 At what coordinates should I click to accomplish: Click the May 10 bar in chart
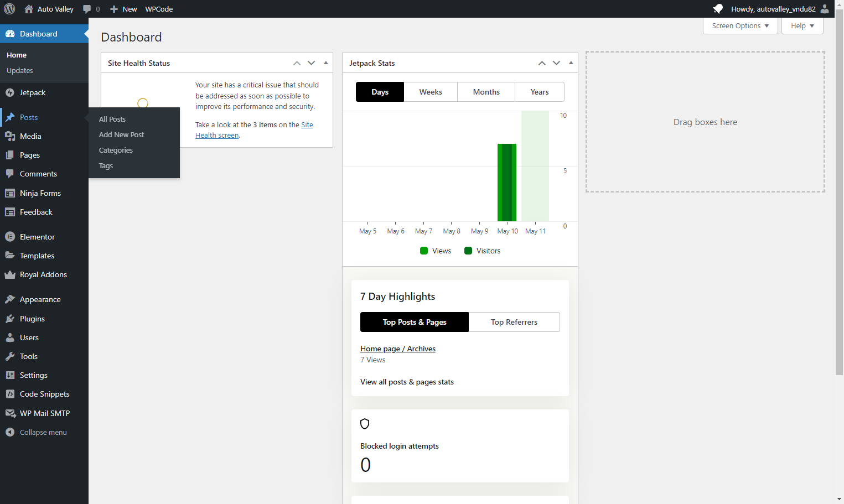pyautogui.click(x=507, y=183)
